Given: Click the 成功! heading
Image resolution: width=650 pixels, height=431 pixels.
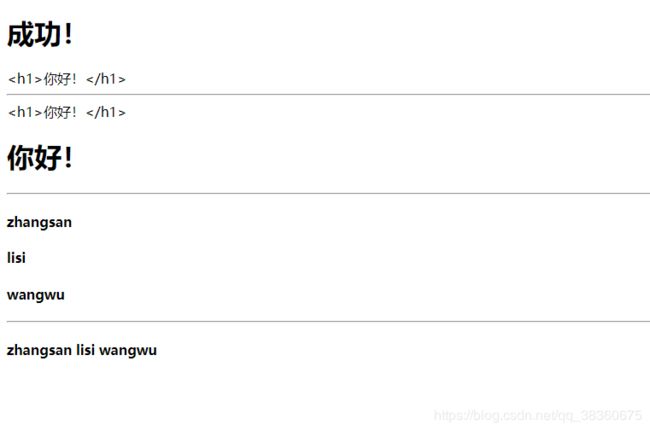Looking at the screenshot, I should (40, 34).
